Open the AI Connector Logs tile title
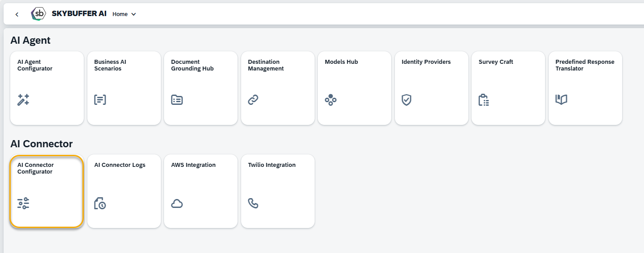Image resolution: width=644 pixels, height=253 pixels. pyautogui.click(x=120, y=165)
